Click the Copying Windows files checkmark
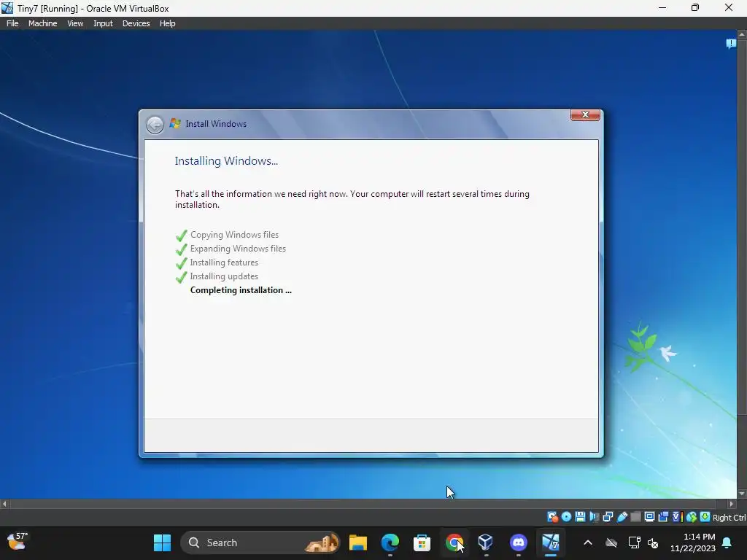Image resolution: width=747 pixels, height=560 pixels. (x=181, y=236)
